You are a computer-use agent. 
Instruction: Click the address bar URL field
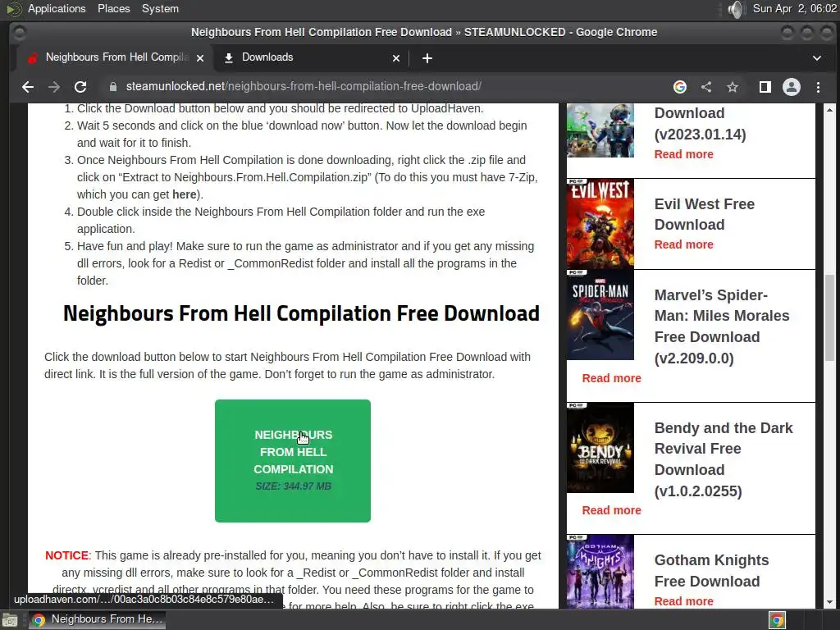click(x=386, y=87)
